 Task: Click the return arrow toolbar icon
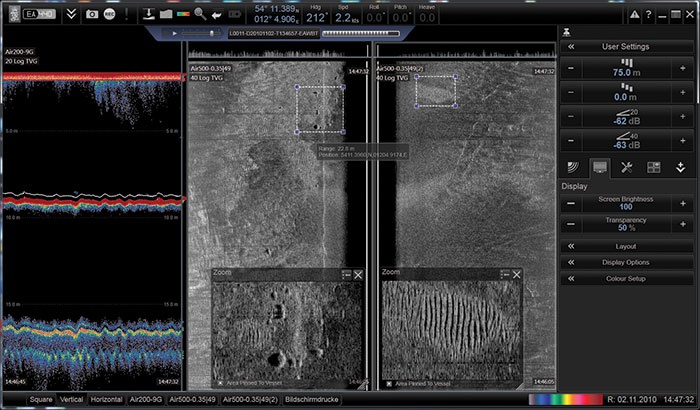(217, 15)
